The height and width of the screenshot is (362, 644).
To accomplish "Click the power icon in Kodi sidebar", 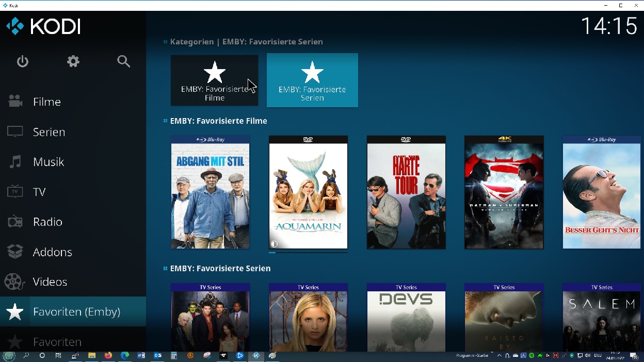I will pos(22,62).
